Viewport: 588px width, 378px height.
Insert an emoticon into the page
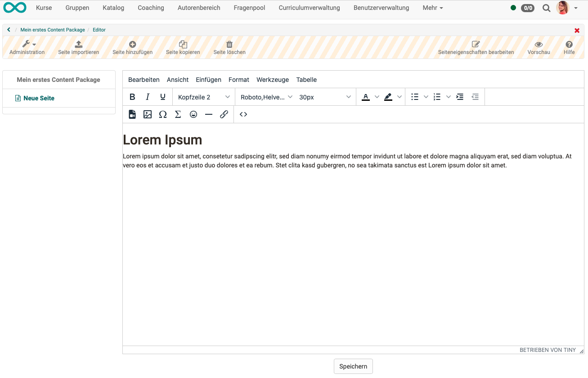click(193, 114)
